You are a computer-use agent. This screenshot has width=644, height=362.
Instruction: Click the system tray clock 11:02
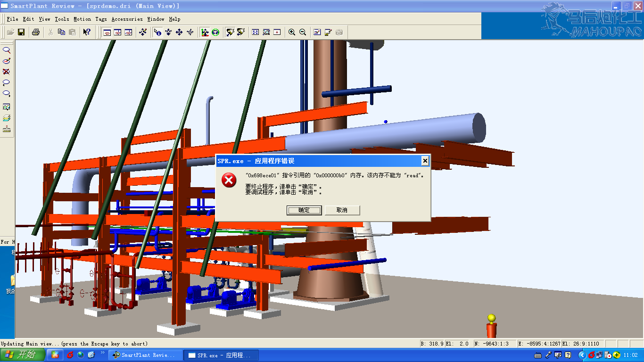tap(630, 355)
